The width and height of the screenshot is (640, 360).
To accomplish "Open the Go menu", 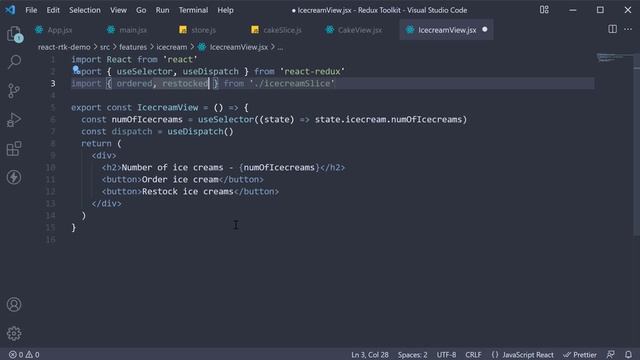I will 141,10.
